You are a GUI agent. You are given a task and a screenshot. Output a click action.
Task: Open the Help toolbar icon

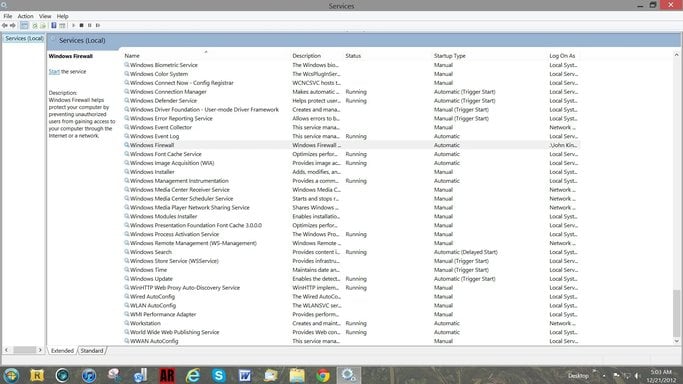pos(54,26)
